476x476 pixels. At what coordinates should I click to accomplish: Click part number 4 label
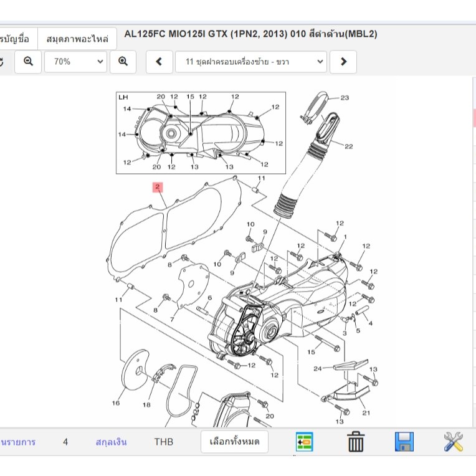[370, 323]
